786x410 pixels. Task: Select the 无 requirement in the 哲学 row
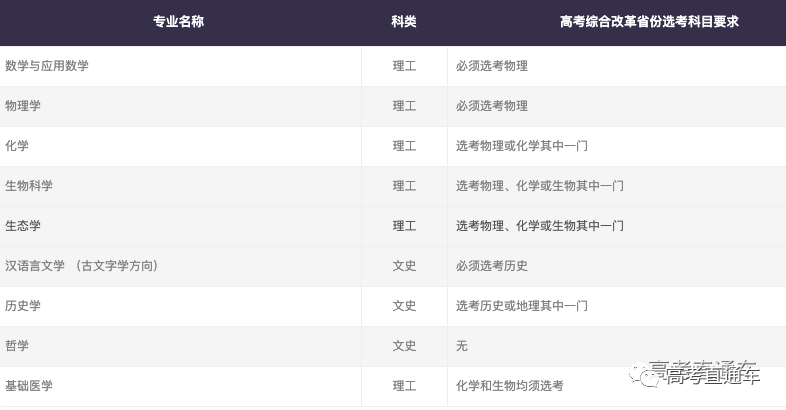tap(462, 346)
